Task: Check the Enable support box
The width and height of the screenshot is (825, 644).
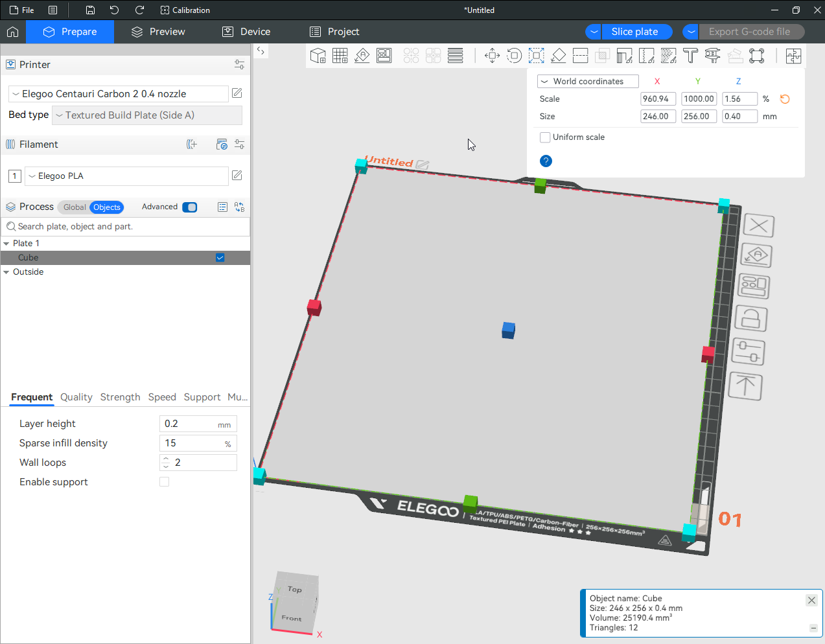Action: point(165,482)
